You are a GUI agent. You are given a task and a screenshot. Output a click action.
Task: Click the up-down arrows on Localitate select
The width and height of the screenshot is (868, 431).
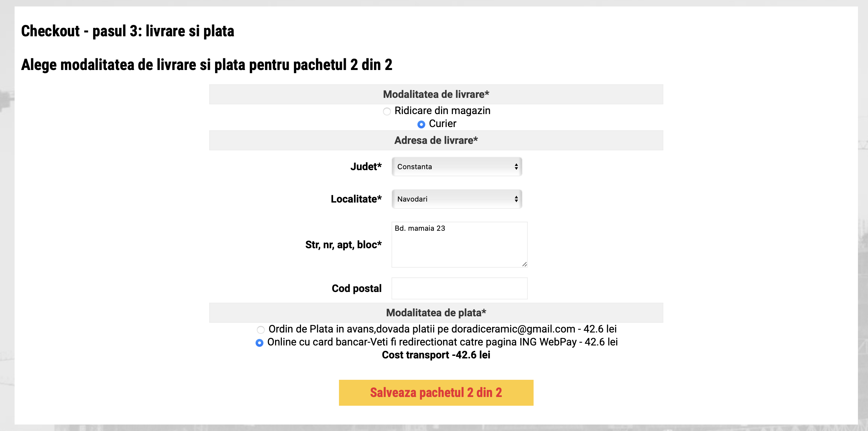click(x=516, y=199)
